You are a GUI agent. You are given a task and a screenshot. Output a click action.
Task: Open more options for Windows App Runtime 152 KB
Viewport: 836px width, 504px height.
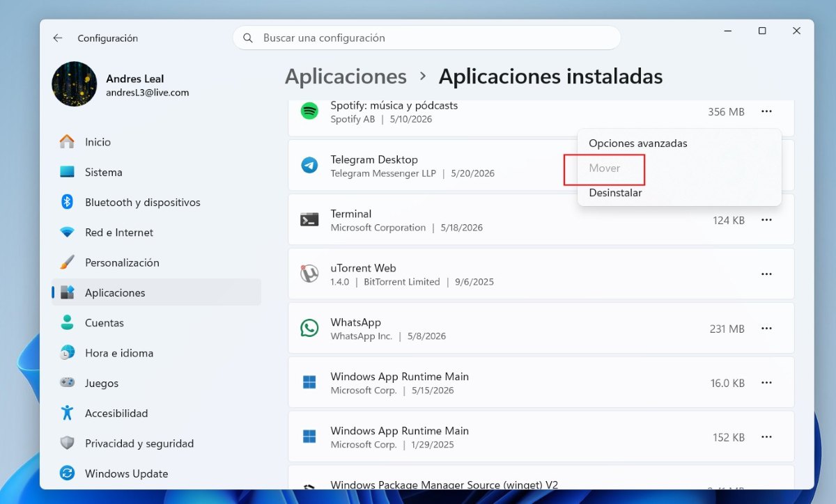(x=766, y=437)
